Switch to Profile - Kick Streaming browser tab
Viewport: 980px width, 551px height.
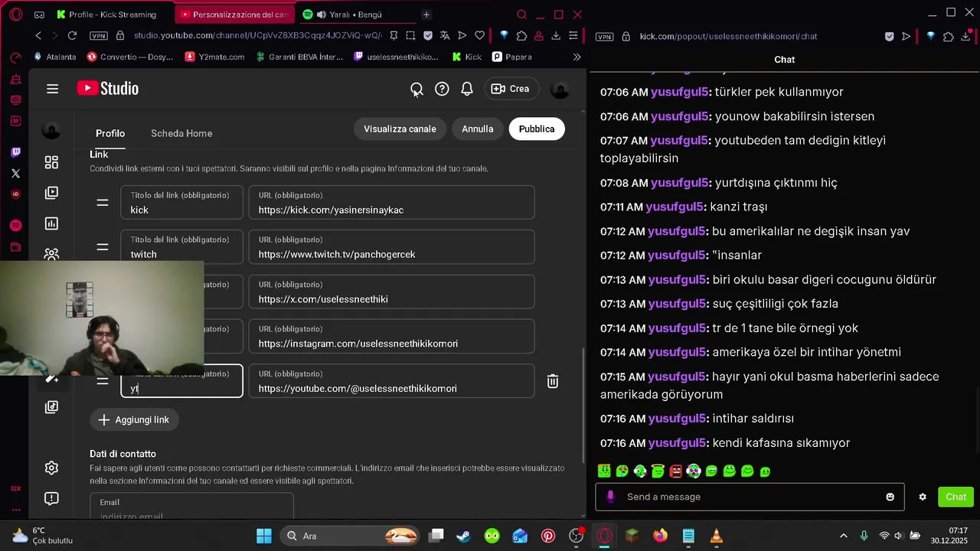111,15
